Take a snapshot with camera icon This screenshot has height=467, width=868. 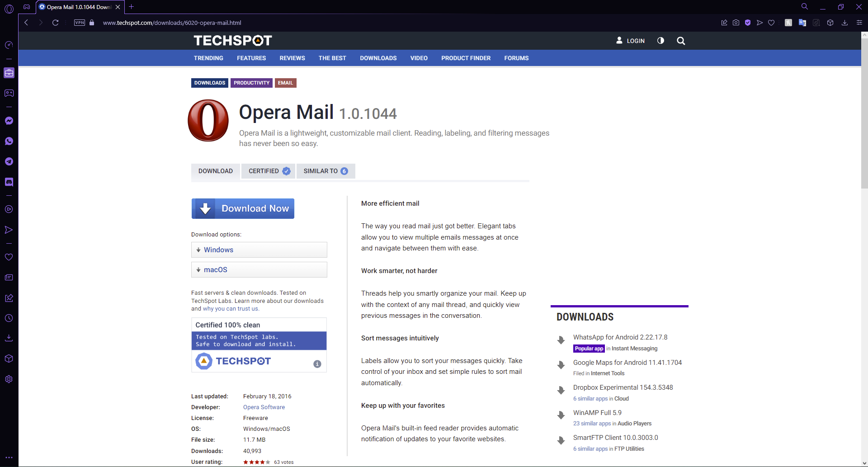[736, 23]
